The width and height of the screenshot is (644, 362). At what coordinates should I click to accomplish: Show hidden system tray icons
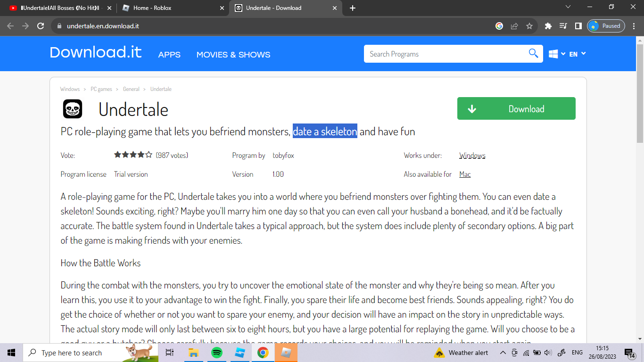click(x=503, y=353)
